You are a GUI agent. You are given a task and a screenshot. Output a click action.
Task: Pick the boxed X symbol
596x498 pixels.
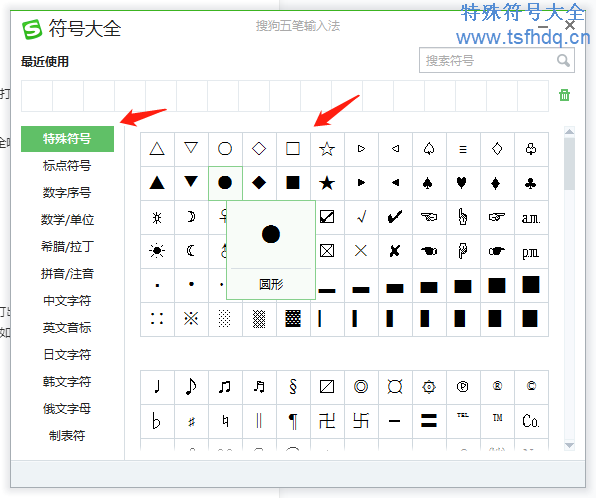[327, 251]
